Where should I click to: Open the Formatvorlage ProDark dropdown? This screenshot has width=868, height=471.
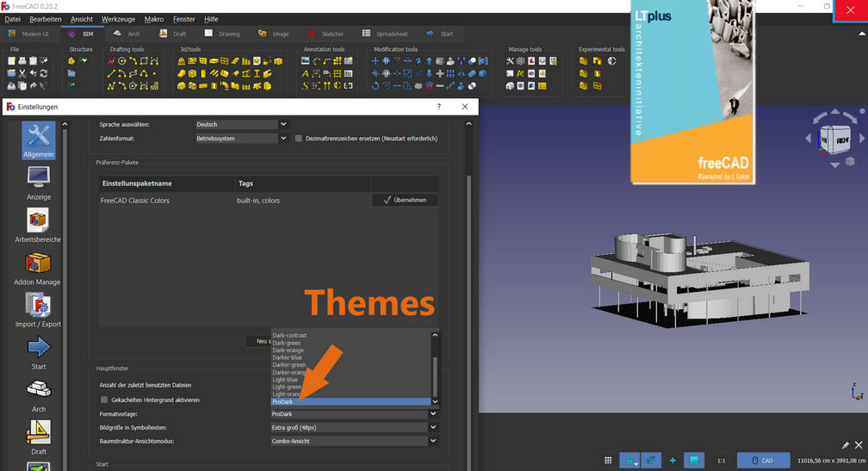[354, 414]
